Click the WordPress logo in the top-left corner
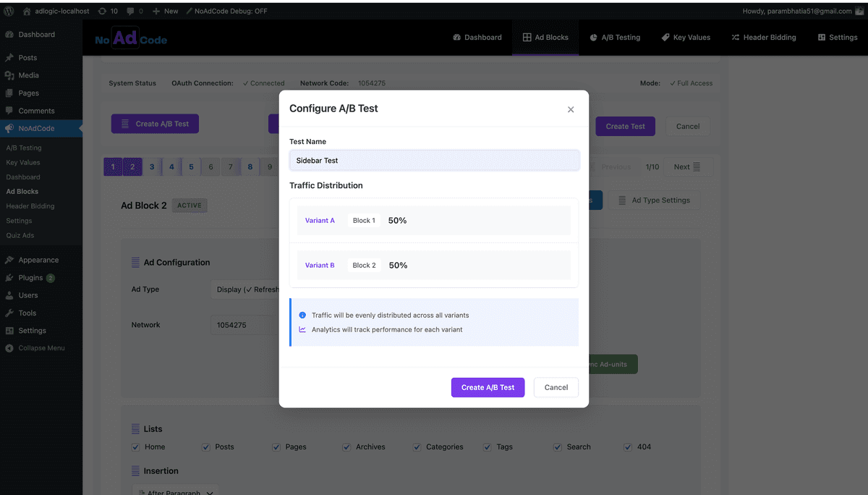Image resolution: width=868 pixels, height=495 pixels. [8, 11]
